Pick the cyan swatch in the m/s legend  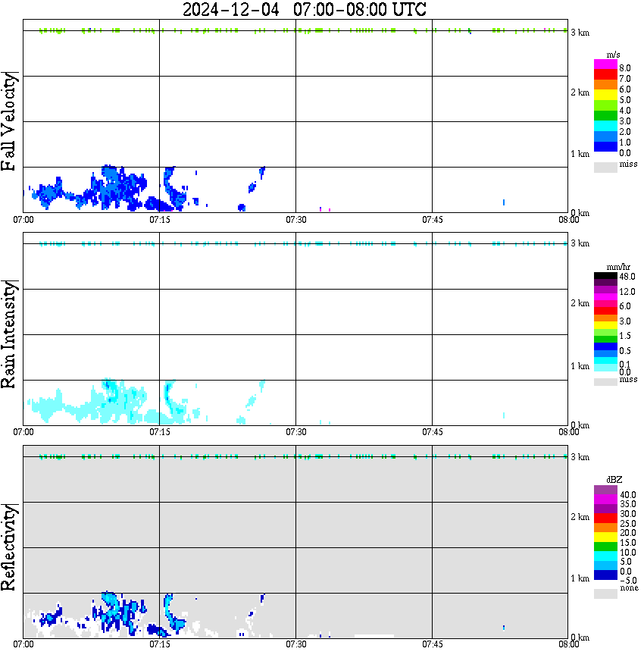point(605,126)
